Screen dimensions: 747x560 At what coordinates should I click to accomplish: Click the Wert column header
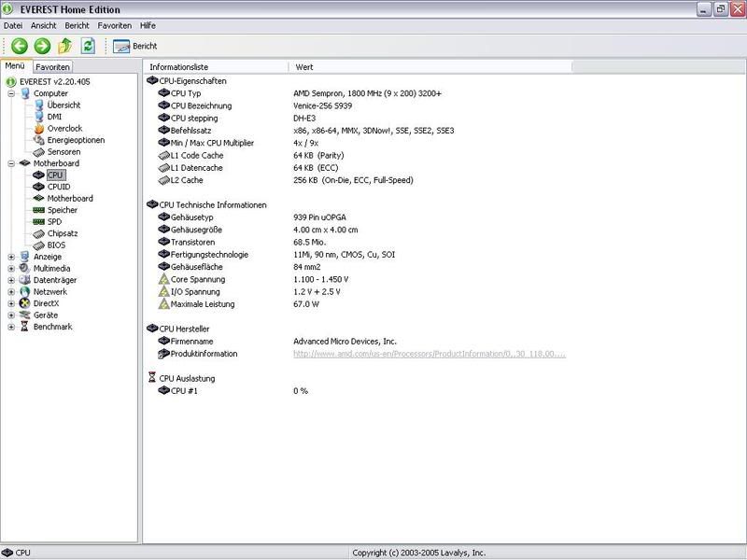coord(430,67)
